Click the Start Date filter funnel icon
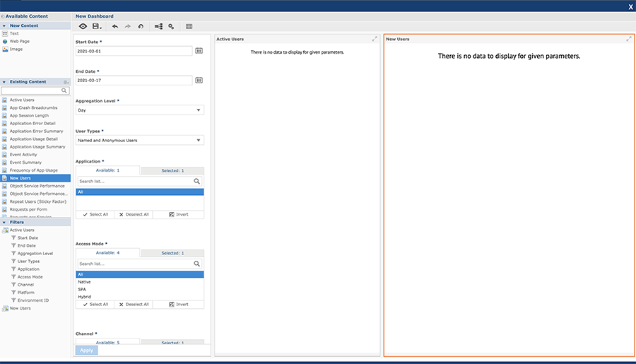This screenshot has height=364, width=636. (x=13, y=237)
